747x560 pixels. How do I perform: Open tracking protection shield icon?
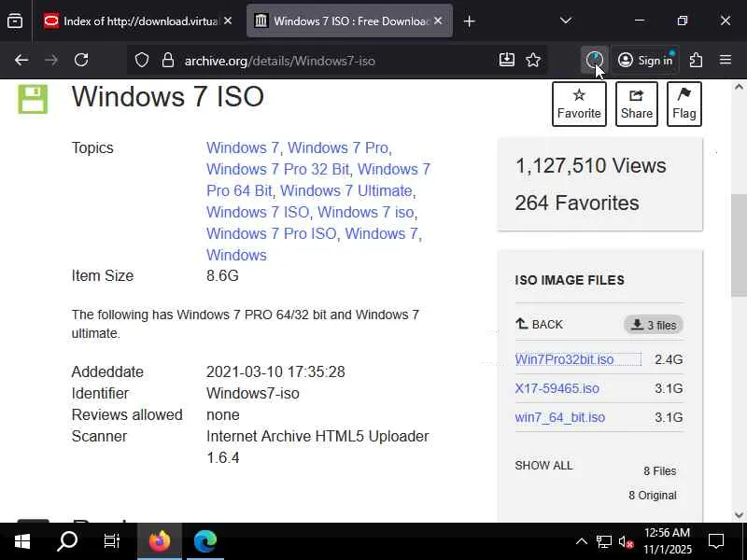coord(142,60)
